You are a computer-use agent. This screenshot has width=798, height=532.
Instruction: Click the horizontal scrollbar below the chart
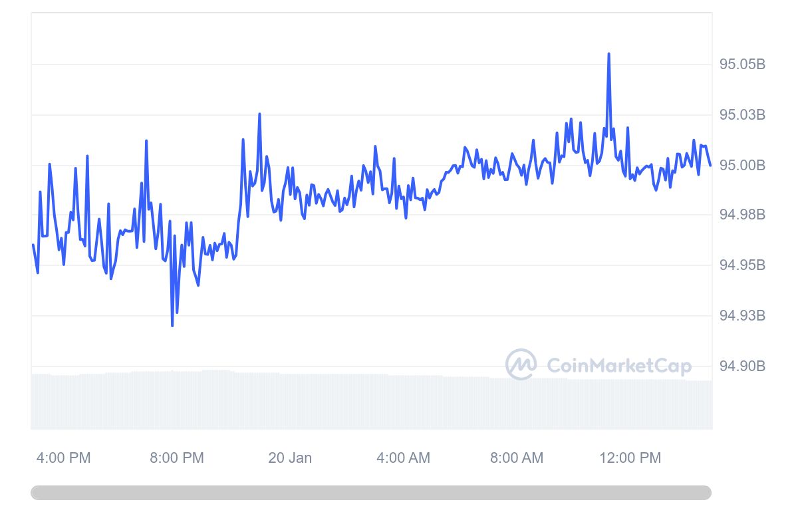point(371,493)
